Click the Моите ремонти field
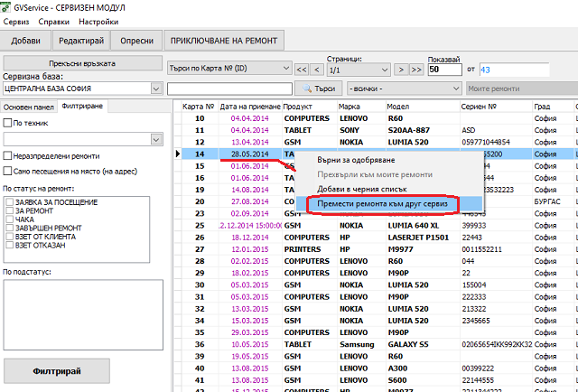 [x=521, y=89]
